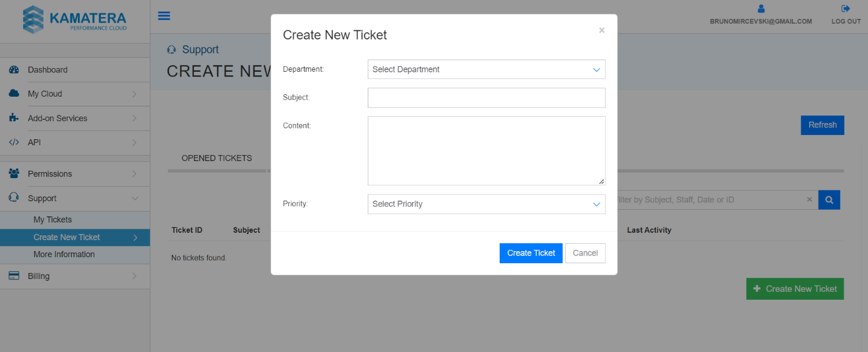Click the Billing credit card icon
868x352 pixels.
14,276
